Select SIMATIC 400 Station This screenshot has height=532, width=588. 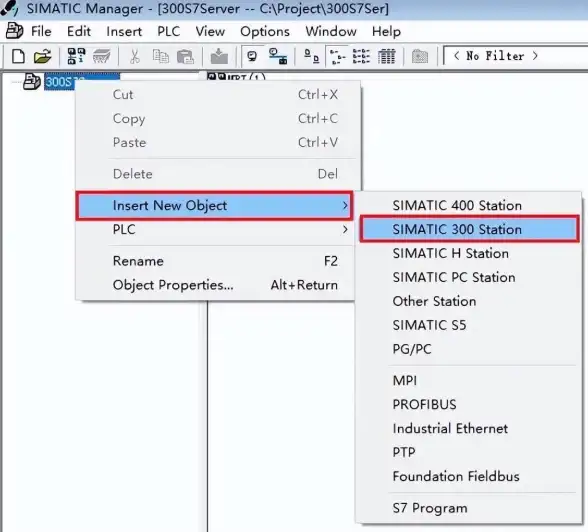[x=469, y=205]
